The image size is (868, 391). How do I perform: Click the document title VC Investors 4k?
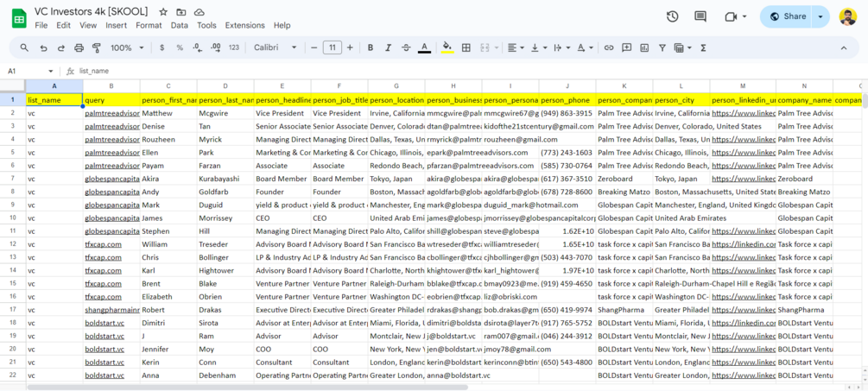[x=92, y=11]
